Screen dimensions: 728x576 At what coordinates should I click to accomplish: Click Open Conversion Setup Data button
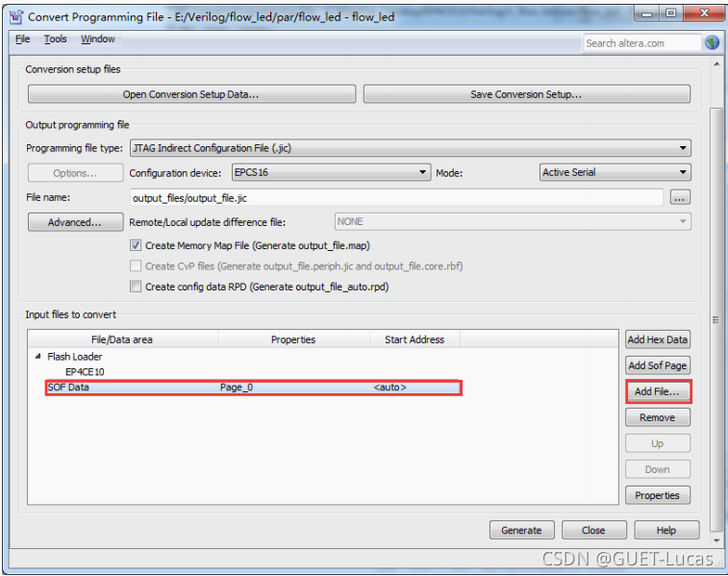(191, 94)
